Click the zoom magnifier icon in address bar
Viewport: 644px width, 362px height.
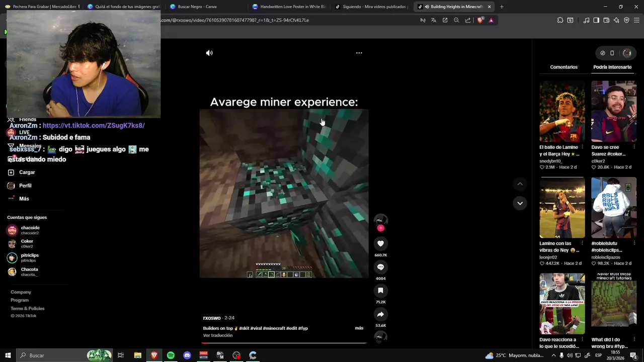pos(456,20)
